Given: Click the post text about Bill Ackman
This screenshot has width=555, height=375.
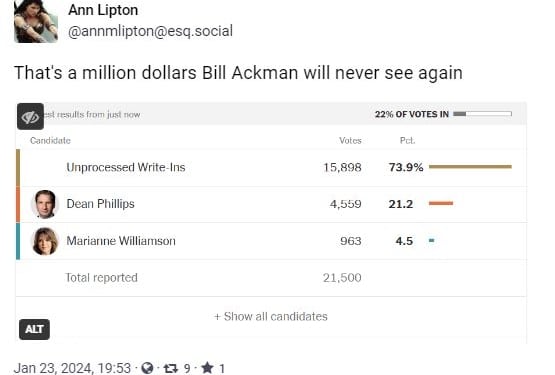Looking at the screenshot, I should 238,73.
